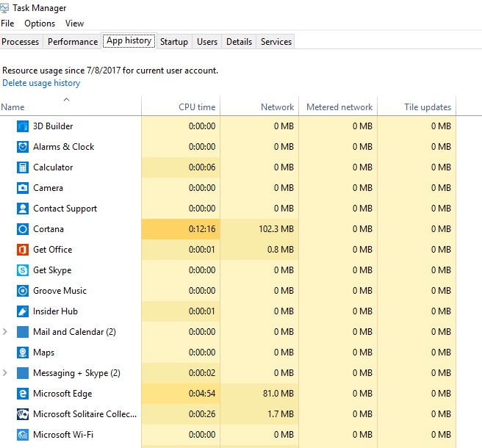
Task: Click Delete usage history link
Action: (41, 83)
